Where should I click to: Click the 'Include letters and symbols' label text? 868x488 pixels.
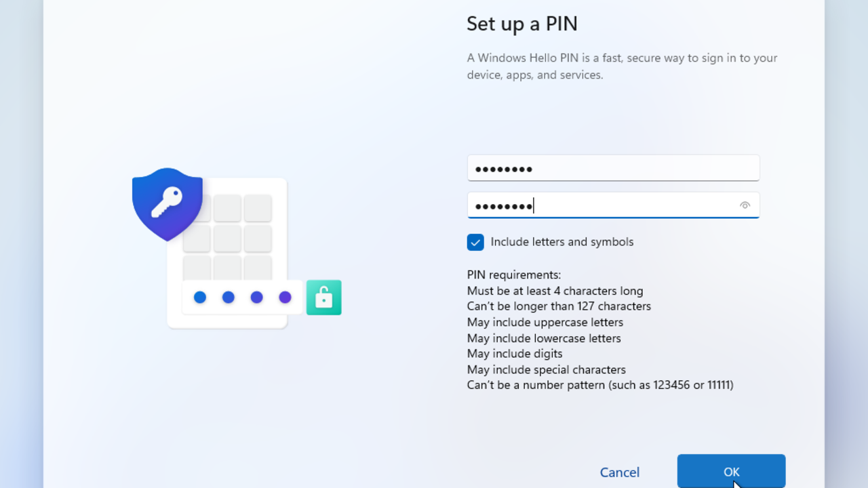[561, 242]
